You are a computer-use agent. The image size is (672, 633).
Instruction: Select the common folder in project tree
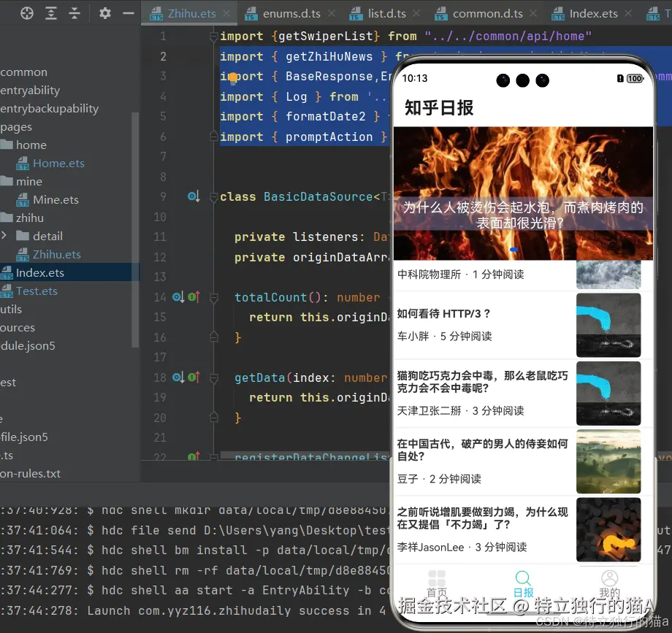pyautogui.click(x=23, y=72)
